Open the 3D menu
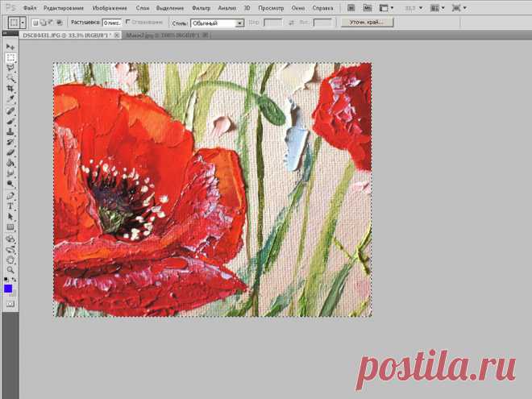The height and width of the screenshot is (399, 532). coord(247,7)
